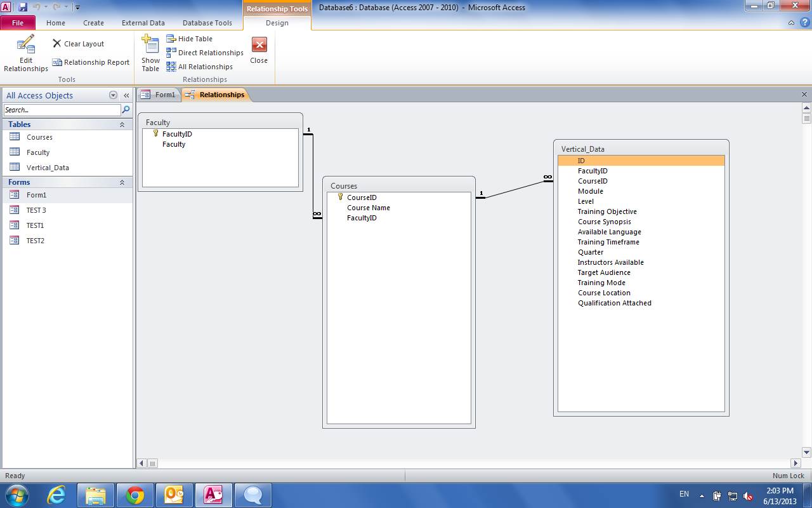Click the search magnifier icon
This screenshot has height=508, width=812.
(x=126, y=110)
